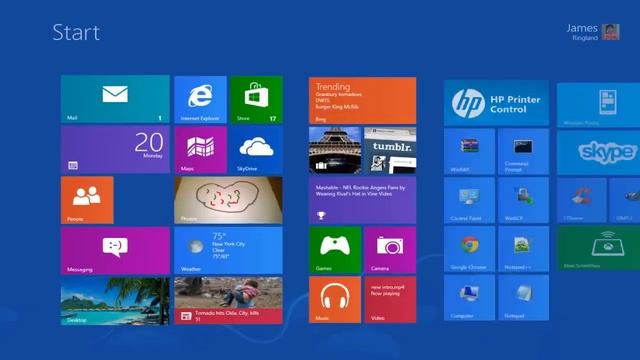Open the Sports tile with Mashable headline

coord(362,200)
